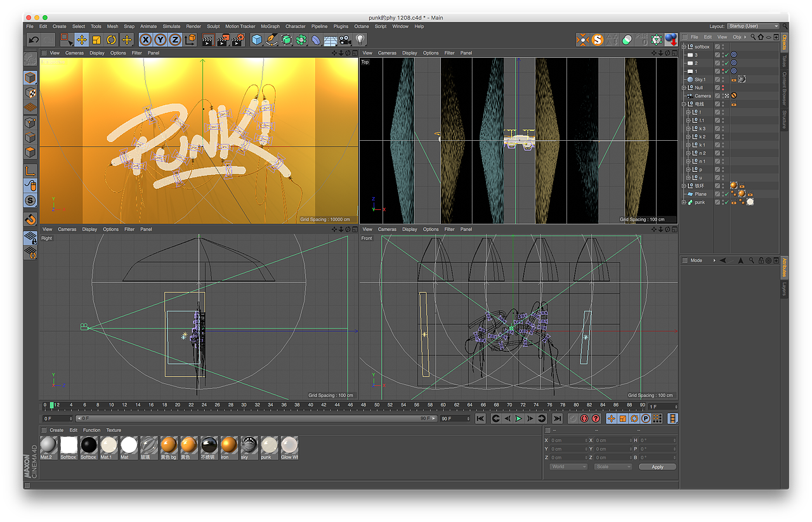Go to the start of animation

point(480,419)
